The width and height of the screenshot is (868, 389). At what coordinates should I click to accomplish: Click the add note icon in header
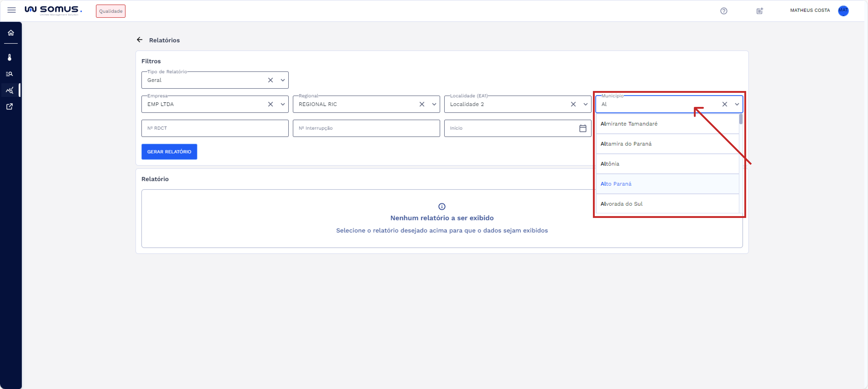[760, 11]
